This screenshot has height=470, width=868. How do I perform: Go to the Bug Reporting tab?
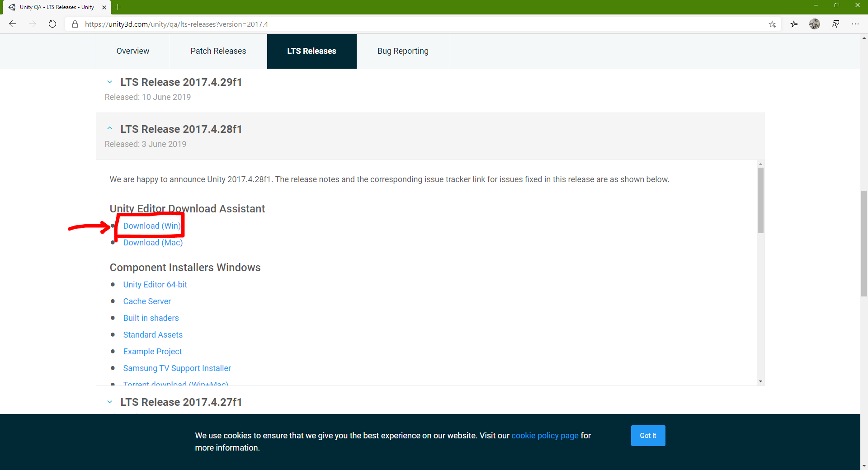[403, 51]
